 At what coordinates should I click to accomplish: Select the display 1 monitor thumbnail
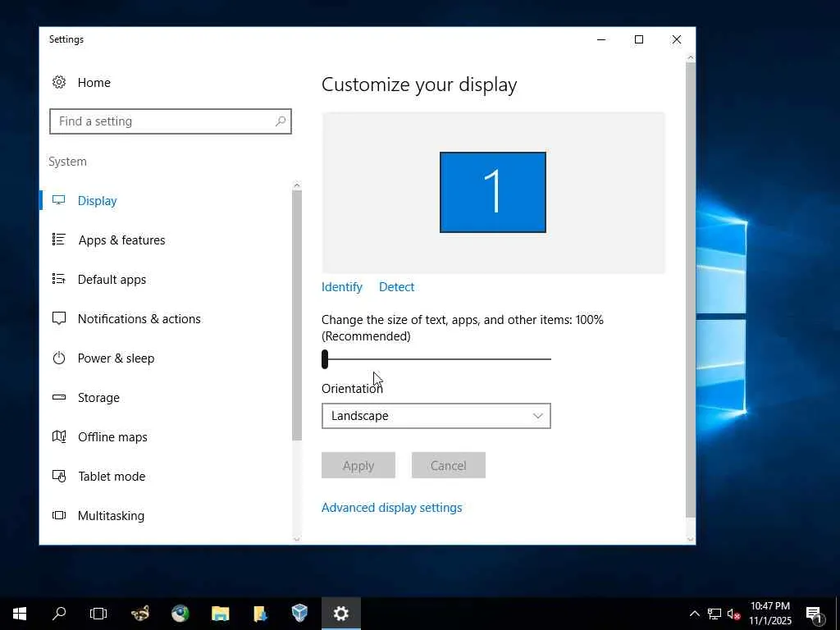493,192
